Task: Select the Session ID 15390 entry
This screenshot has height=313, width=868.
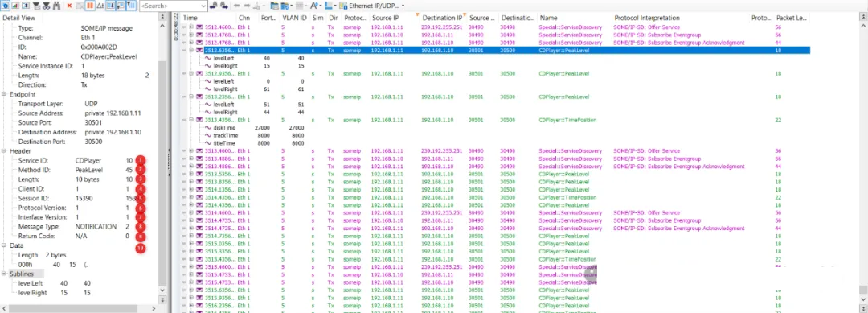Action: (x=84, y=198)
